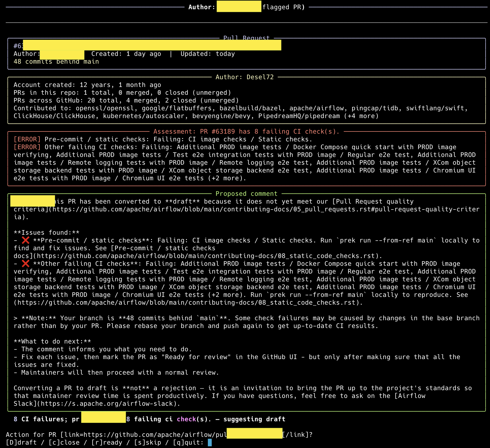Click red X before Pre-commit static checks
This screenshot has height=448, width=490.
[x=25, y=240]
